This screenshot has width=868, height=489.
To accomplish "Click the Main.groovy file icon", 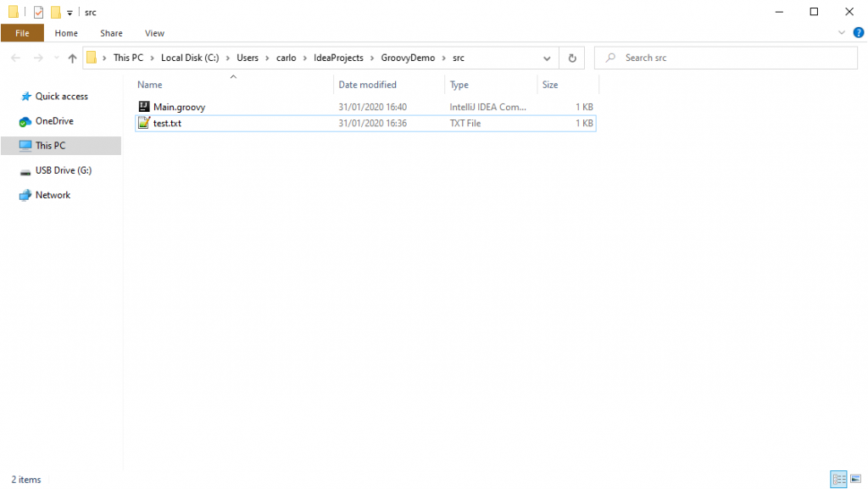I will (143, 107).
